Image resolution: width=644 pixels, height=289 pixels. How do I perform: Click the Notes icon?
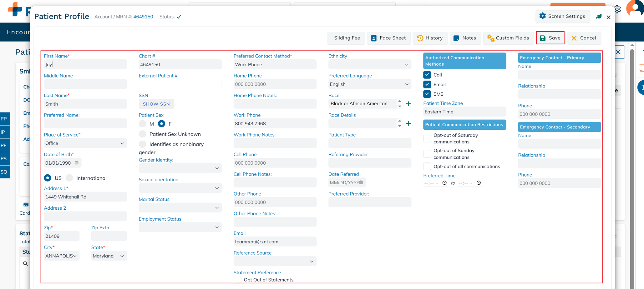(x=456, y=38)
